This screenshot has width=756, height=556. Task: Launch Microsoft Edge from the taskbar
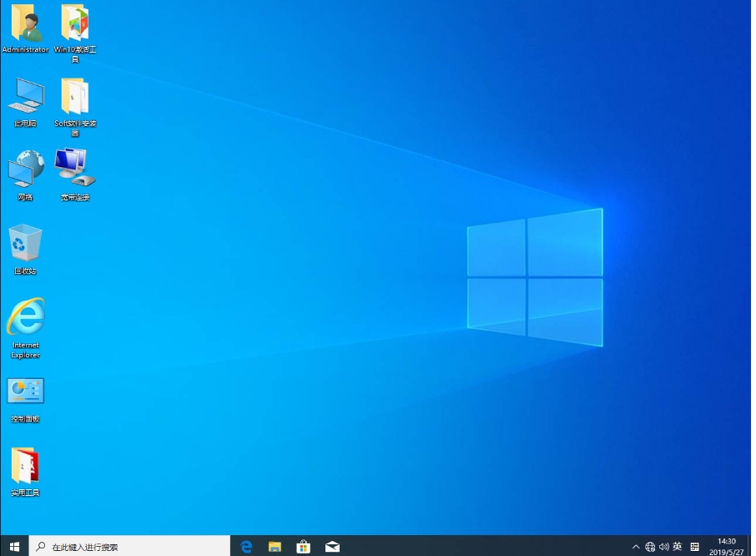click(245, 546)
